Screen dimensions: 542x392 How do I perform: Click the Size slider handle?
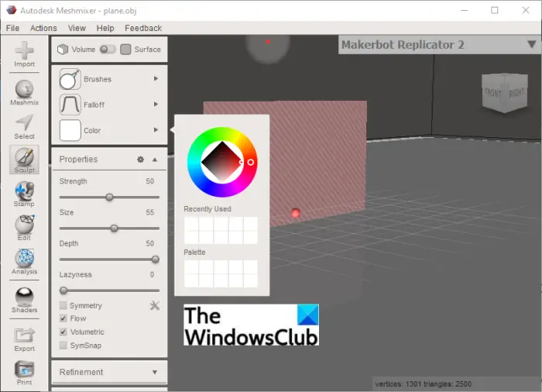[114, 229]
